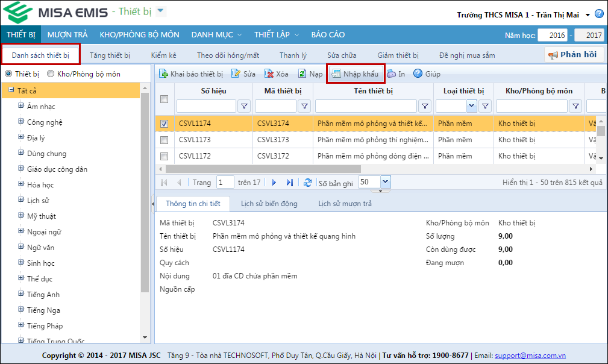Click the Nhập khẩu import button
This screenshot has height=364, width=608.
[356, 74]
